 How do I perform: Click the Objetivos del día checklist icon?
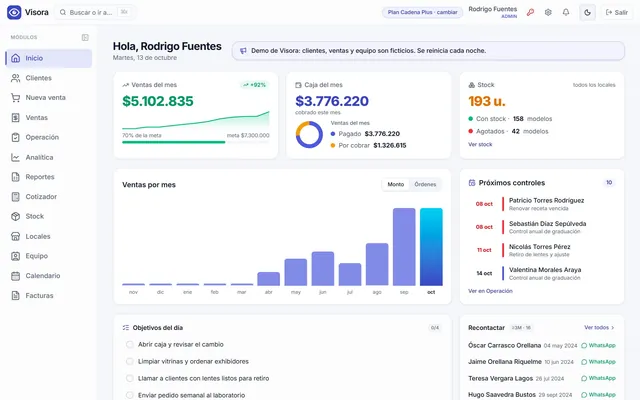(x=126, y=328)
